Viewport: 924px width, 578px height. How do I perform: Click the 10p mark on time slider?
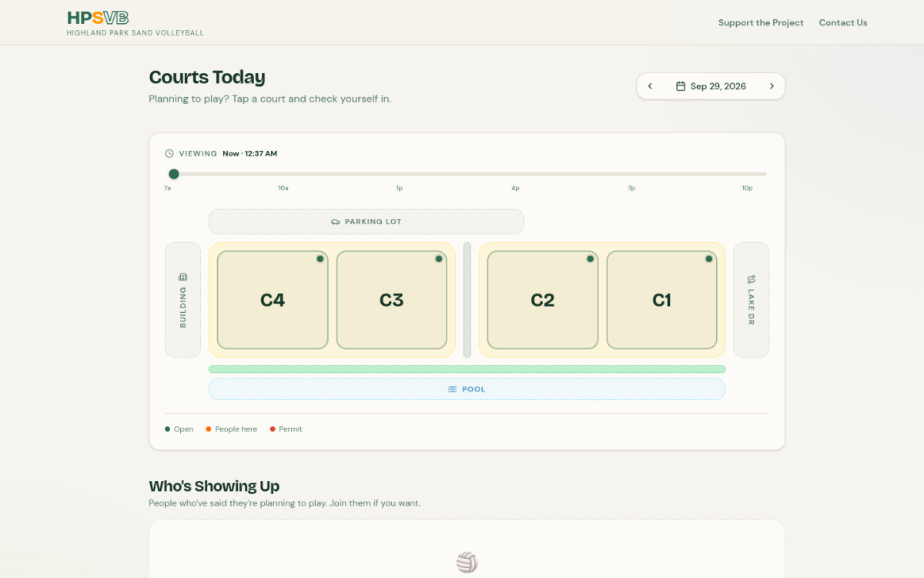pos(748,188)
